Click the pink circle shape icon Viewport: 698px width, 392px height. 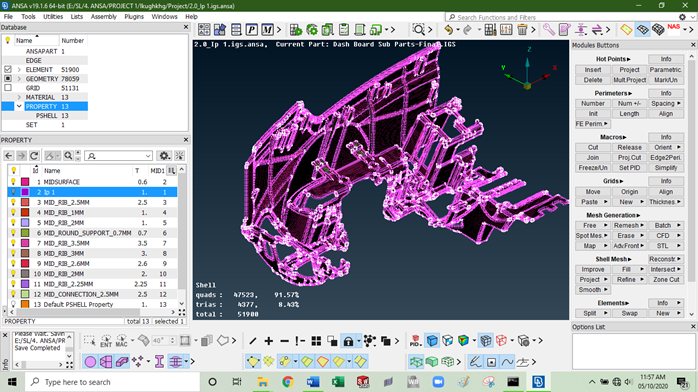90,362
